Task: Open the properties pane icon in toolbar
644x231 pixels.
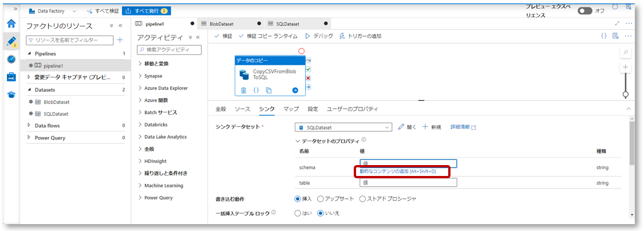Action: [x=615, y=36]
